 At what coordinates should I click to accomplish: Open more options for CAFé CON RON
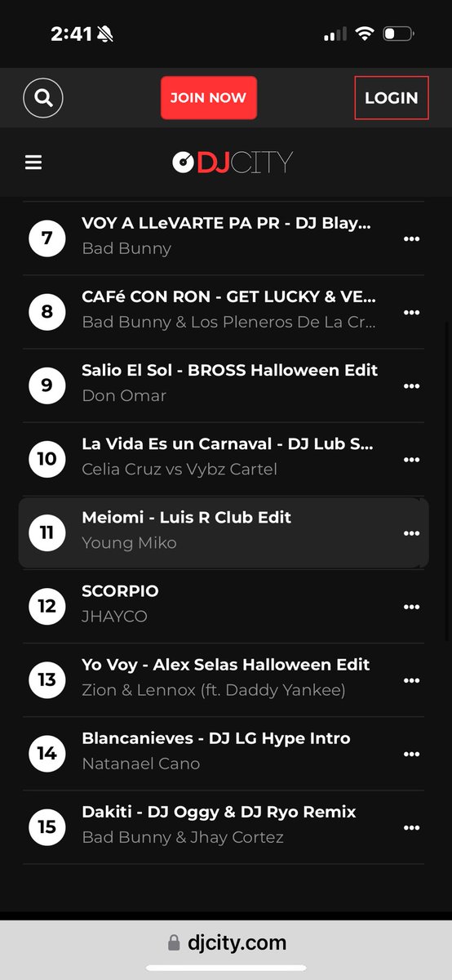click(412, 312)
